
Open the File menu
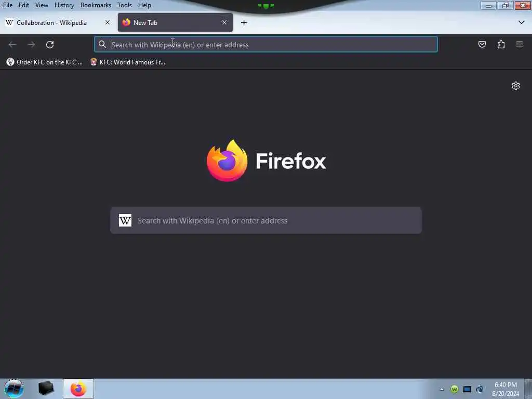pyautogui.click(x=7, y=5)
